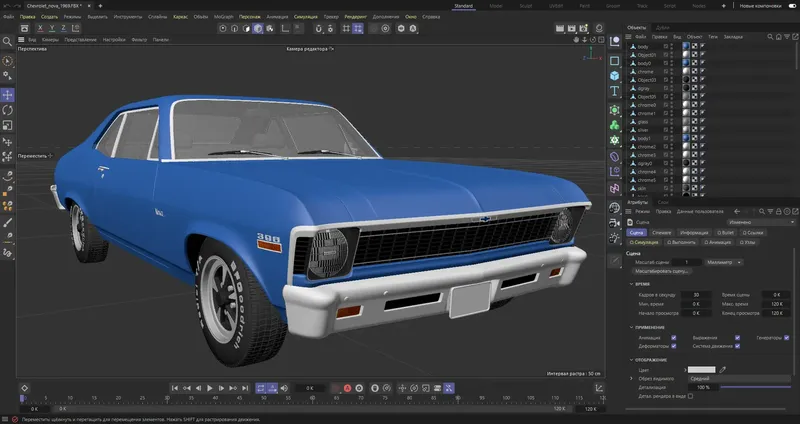
Task: Collapse the ВРЕМЯ section
Action: pos(632,284)
